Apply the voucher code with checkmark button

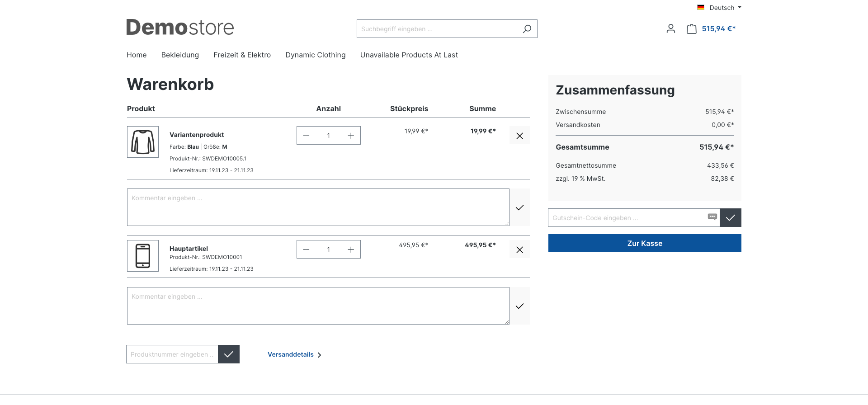point(731,218)
